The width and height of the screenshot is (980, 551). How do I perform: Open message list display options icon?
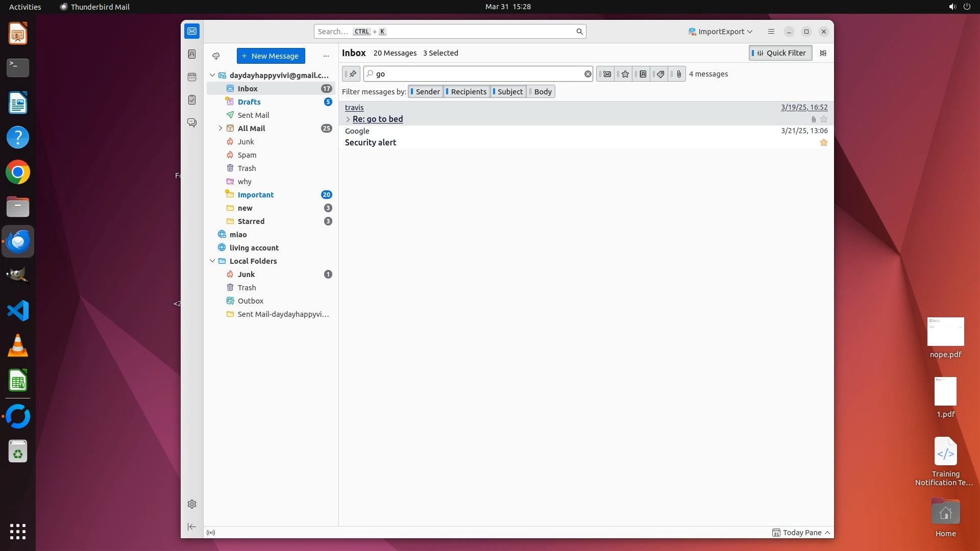tap(823, 53)
